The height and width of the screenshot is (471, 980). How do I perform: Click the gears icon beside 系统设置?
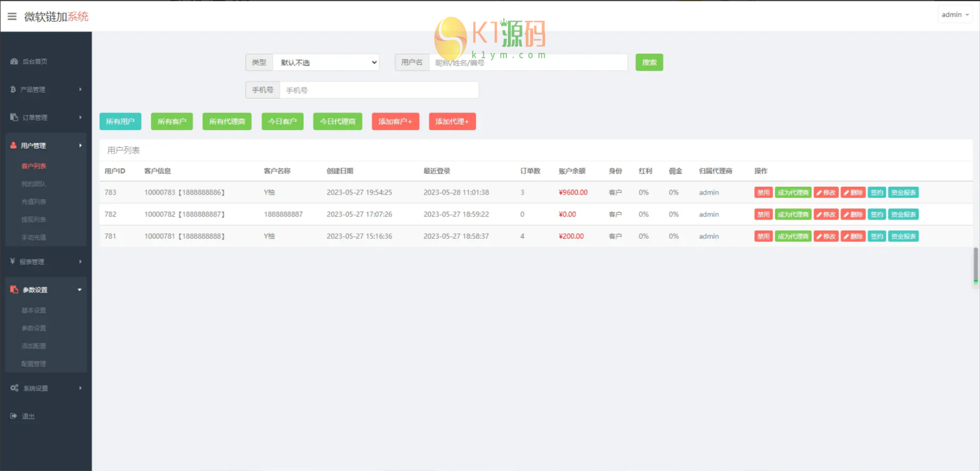tap(14, 388)
